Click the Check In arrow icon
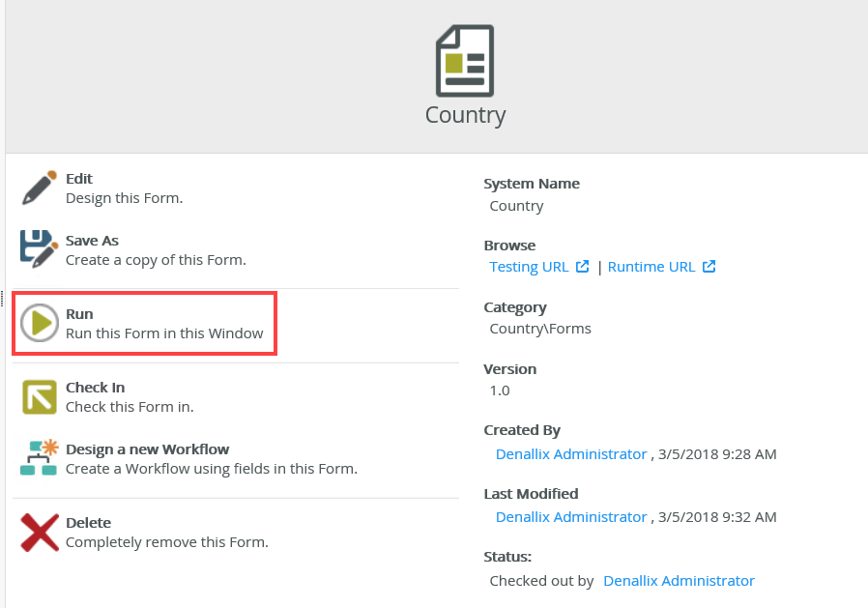This screenshot has height=608, width=868. tap(40, 396)
